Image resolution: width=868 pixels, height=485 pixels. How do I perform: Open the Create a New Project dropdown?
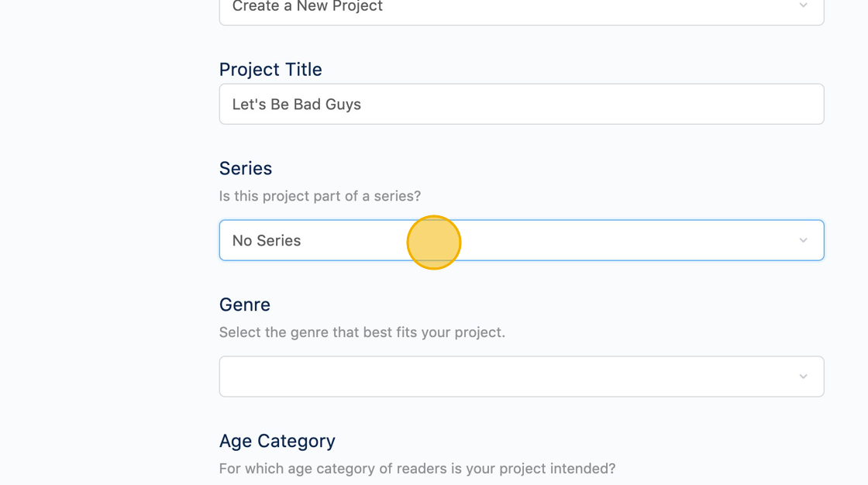(x=521, y=8)
